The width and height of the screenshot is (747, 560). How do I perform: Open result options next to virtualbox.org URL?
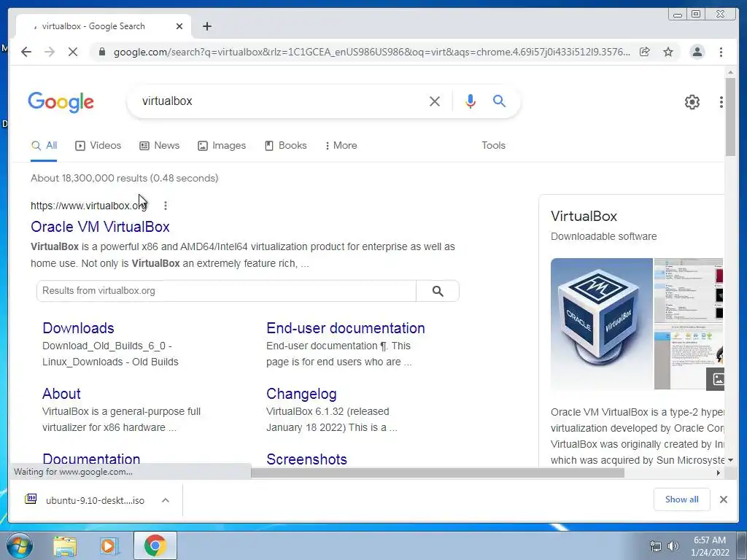(x=166, y=205)
